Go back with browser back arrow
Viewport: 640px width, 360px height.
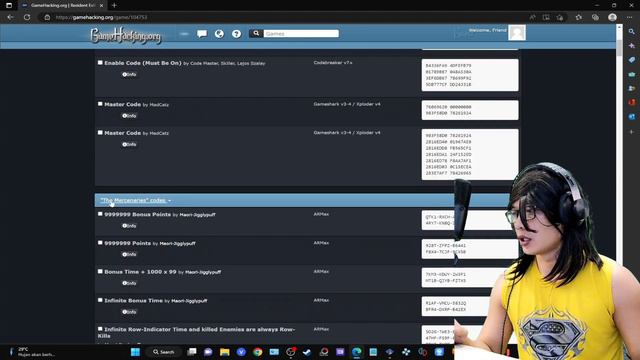[x=10, y=17]
